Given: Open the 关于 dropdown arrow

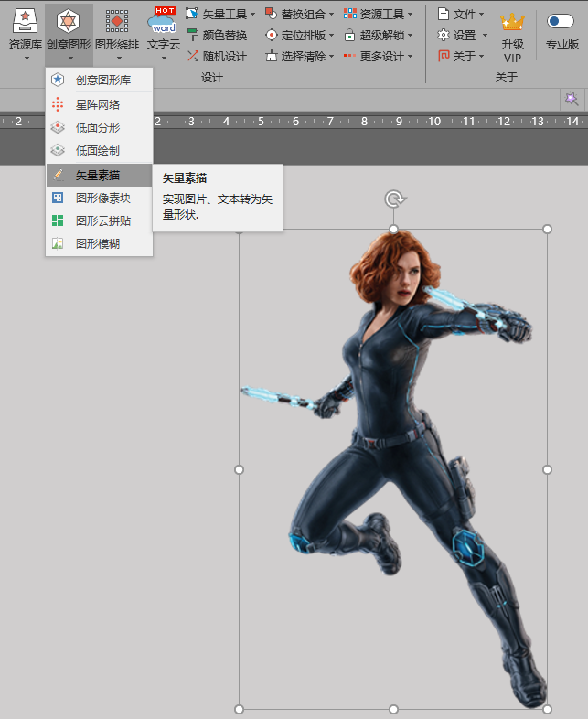Looking at the screenshot, I should point(481,57).
